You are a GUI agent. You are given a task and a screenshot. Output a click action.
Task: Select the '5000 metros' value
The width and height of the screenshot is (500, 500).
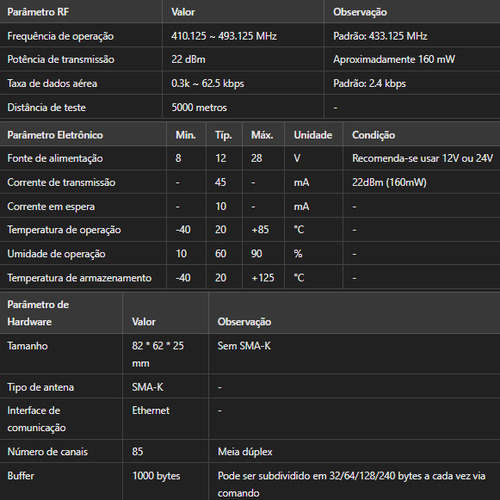pyautogui.click(x=199, y=107)
